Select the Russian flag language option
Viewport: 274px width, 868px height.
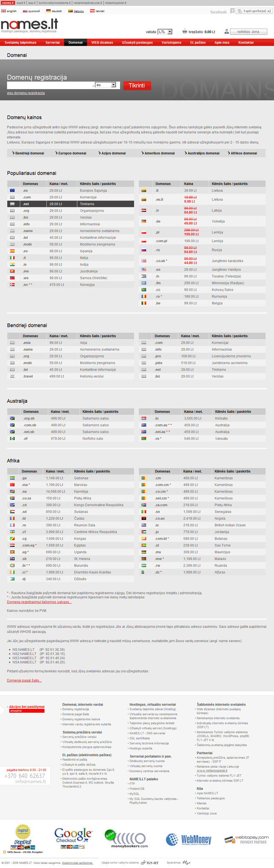click(25, 11)
